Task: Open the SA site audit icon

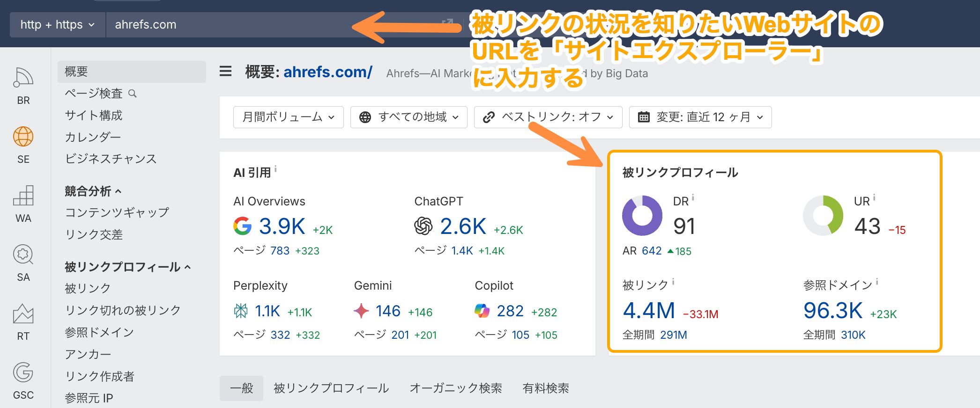Action: (23, 255)
